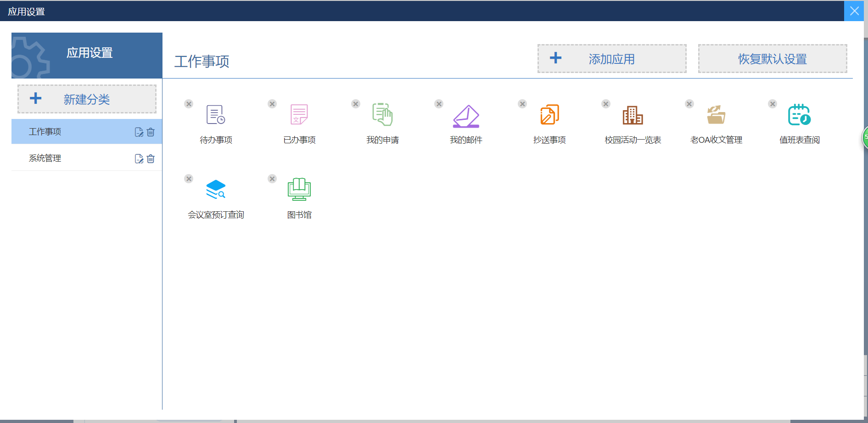Edit the 工作事项 category name
The width and height of the screenshot is (868, 423).
click(x=139, y=132)
